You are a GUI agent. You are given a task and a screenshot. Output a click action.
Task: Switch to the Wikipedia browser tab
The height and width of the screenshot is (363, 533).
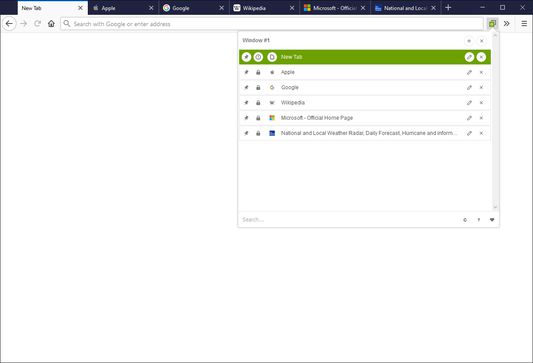coord(264,8)
